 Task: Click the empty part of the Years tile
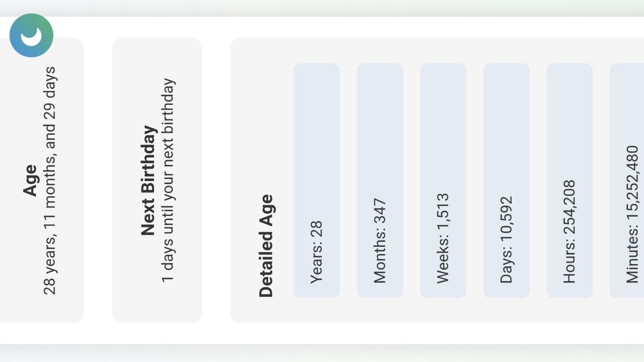tap(316, 126)
